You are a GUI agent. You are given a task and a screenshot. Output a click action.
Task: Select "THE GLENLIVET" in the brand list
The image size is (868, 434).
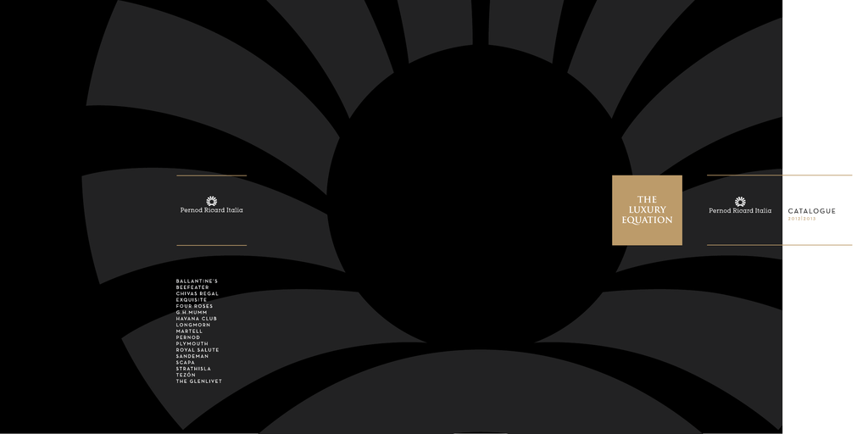point(198,381)
